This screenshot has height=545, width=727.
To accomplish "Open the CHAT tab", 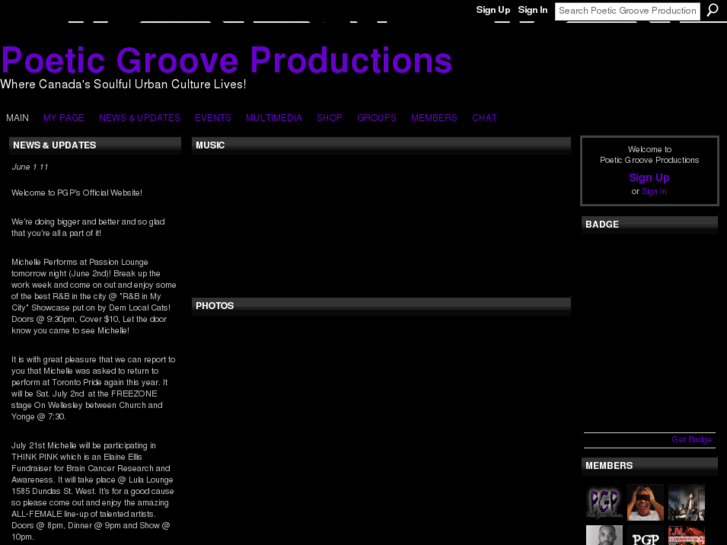I will (x=485, y=118).
